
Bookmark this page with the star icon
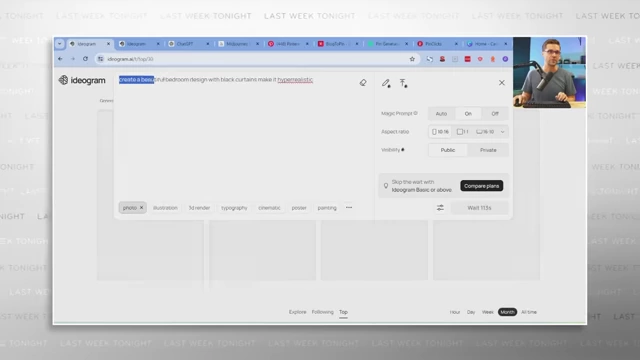[412, 59]
